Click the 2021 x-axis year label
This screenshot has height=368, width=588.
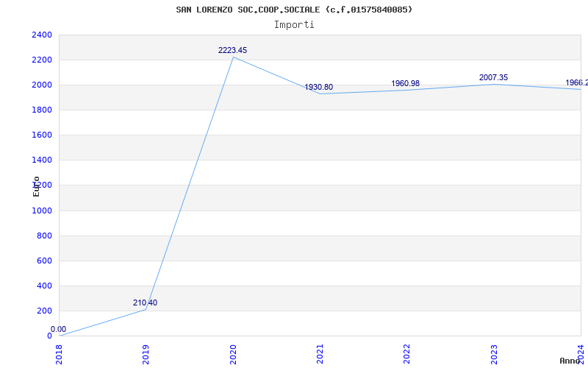320,355
